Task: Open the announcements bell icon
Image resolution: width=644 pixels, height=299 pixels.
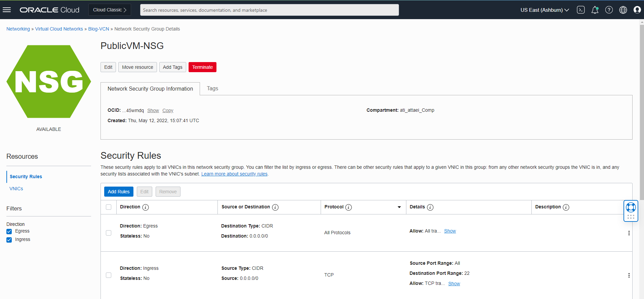Action: [x=595, y=10]
